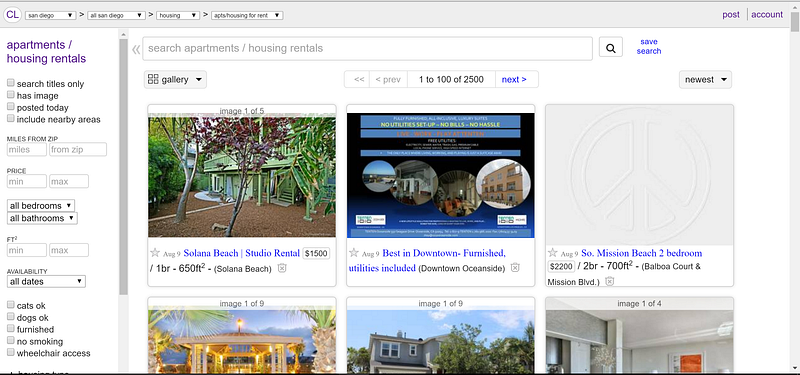Click the square feet min field
Screen dimensions: 800x375
[x=27, y=250]
